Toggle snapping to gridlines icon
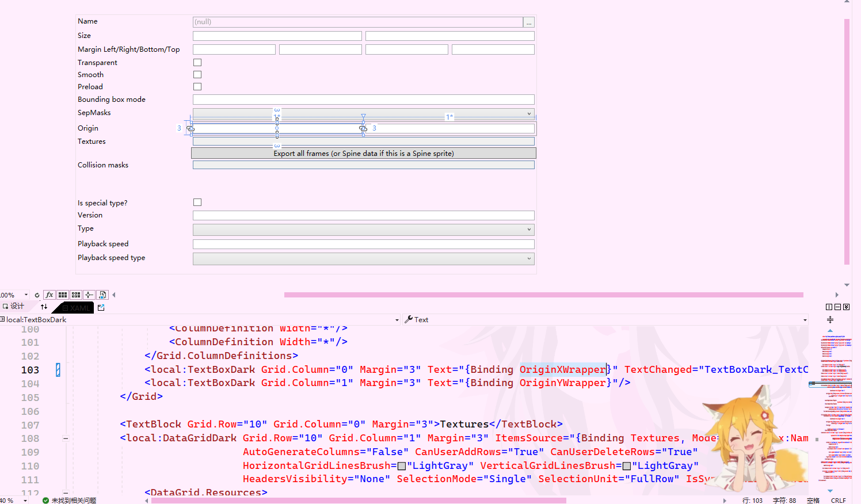 76,295
